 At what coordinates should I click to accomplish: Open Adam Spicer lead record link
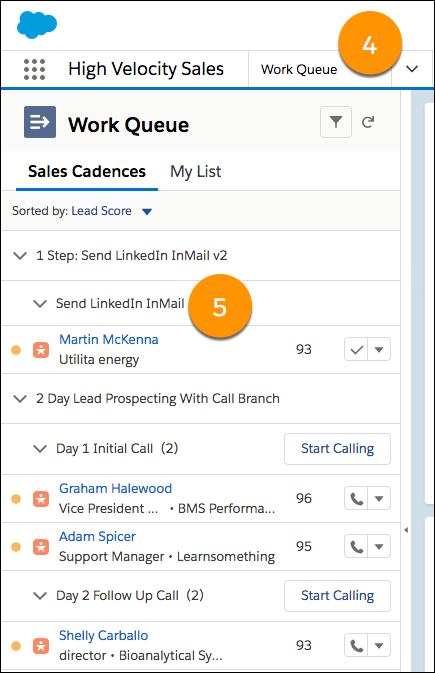[97, 537]
